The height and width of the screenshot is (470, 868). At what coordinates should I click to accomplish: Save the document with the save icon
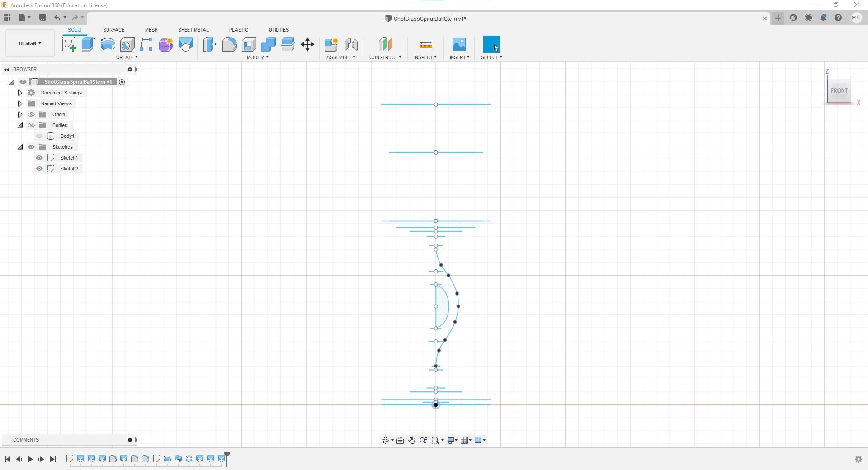point(42,18)
